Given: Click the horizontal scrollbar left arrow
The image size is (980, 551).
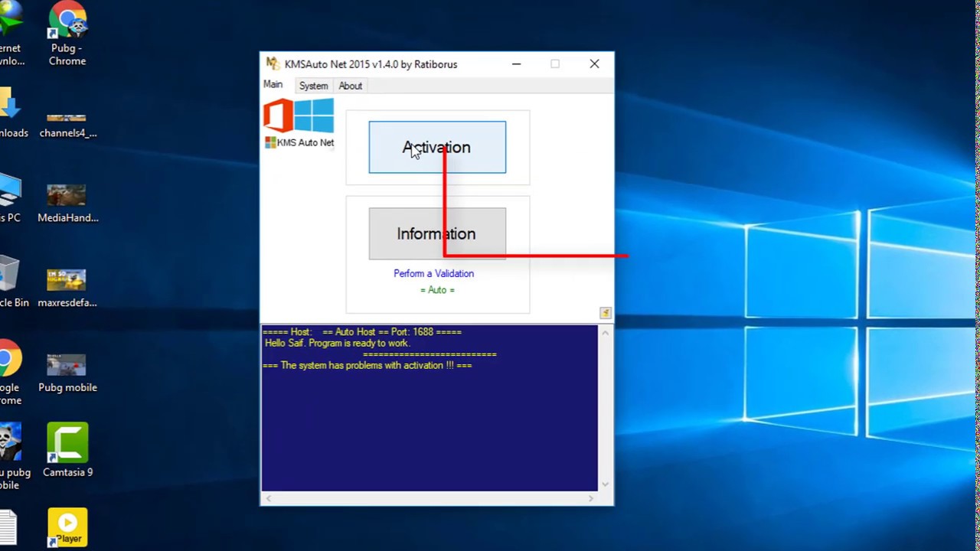Looking at the screenshot, I should 268,498.
